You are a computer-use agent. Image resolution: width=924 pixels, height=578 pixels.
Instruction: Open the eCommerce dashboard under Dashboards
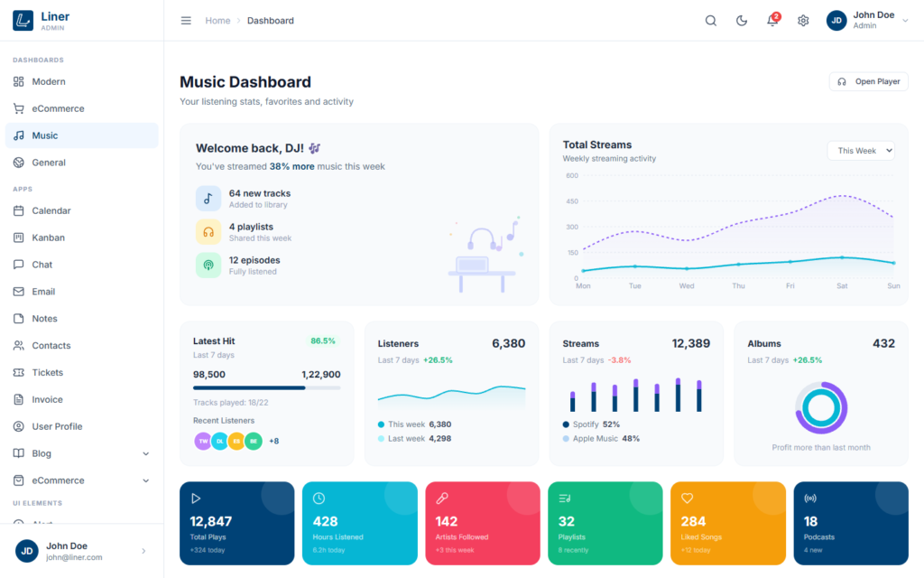coord(82,108)
